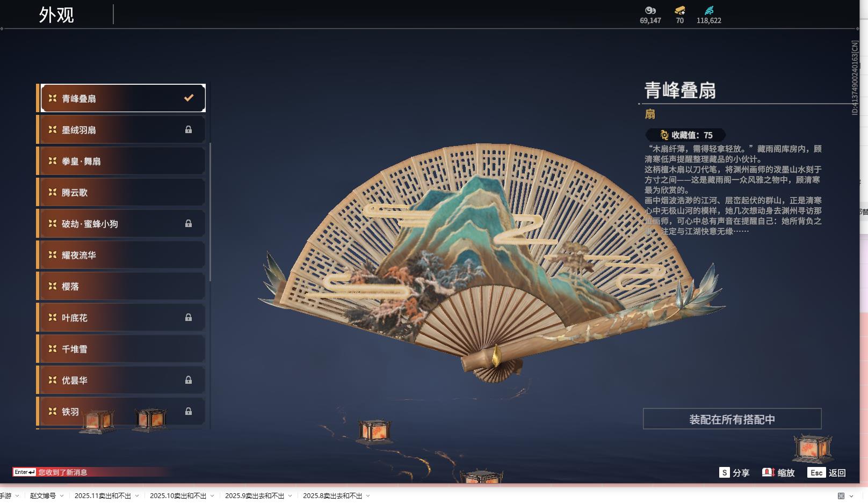
Task: Expand the 2025.11卖出和不出 tab dropdown arrow
Action: [137, 496]
